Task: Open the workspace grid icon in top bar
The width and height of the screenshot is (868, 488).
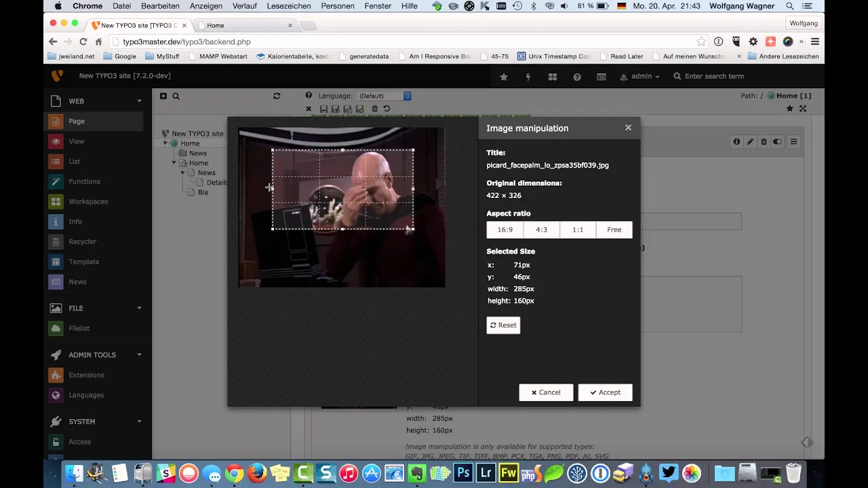Action: click(x=553, y=77)
